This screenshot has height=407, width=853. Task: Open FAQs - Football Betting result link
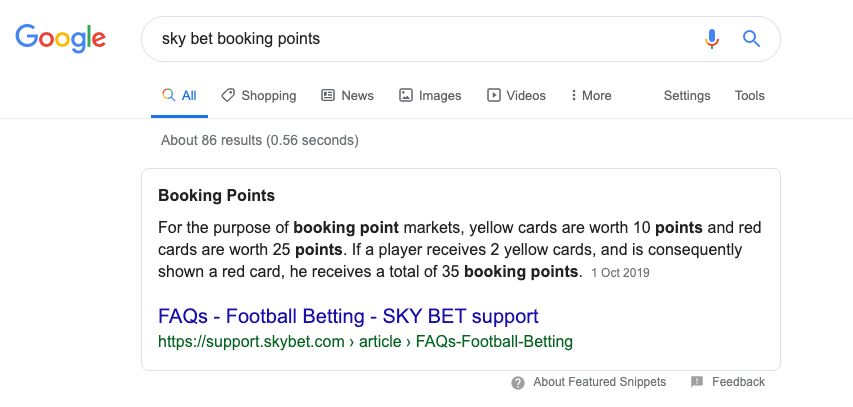pos(348,316)
